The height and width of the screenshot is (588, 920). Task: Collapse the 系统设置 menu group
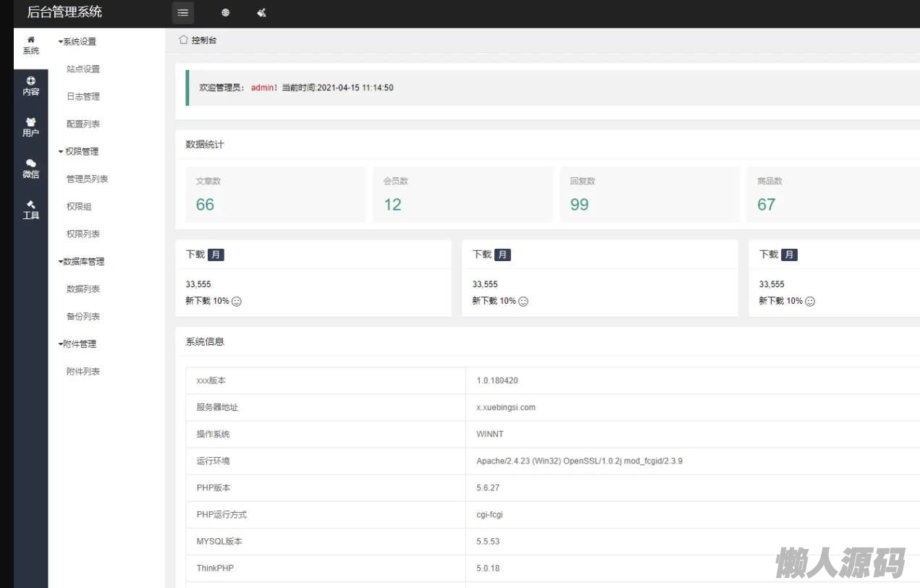tap(77, 42)
